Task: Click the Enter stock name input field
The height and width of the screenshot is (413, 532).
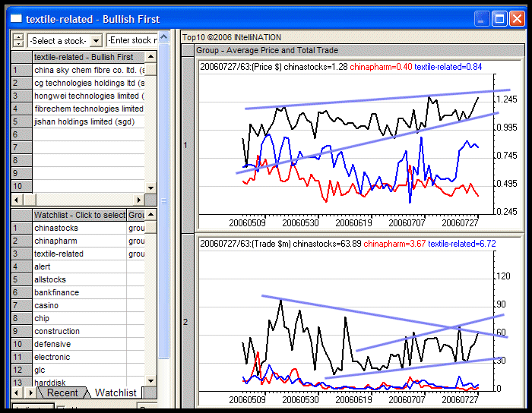Action: coord(132,40)
